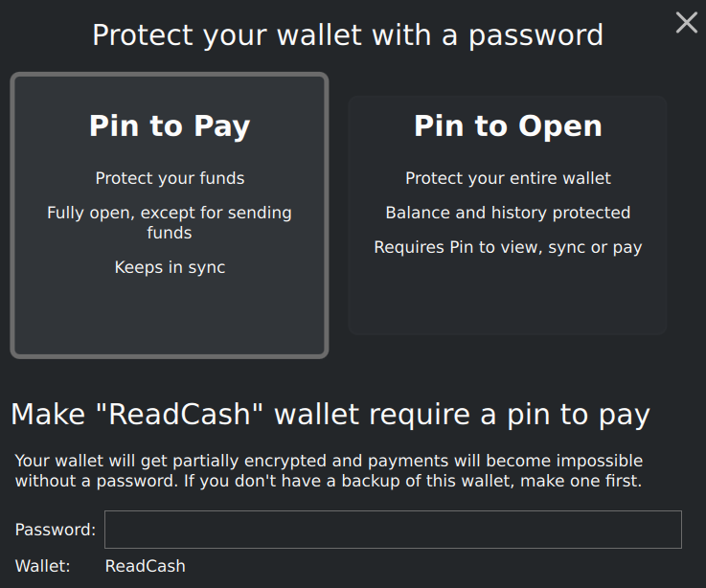Image resolution: width=706 pixels, height=588 pixels.
Task: Click the blank space inside the Pin to Open card
Action: point(508,295)
